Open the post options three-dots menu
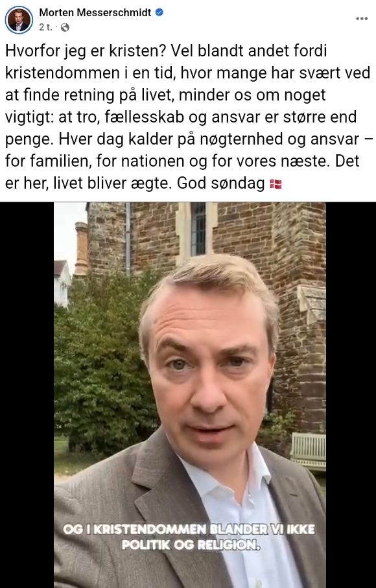This screenshot has height=588, width=376. [361, 19]
